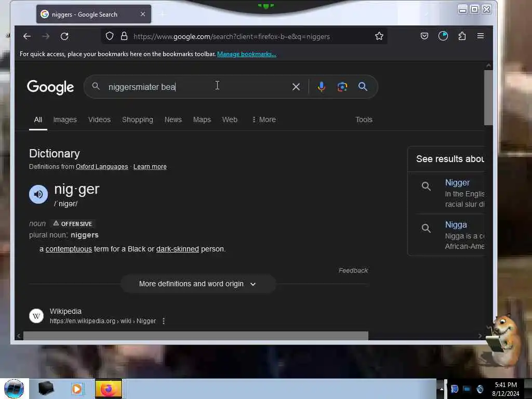Send dictionary Feedback

click(353, 270)
